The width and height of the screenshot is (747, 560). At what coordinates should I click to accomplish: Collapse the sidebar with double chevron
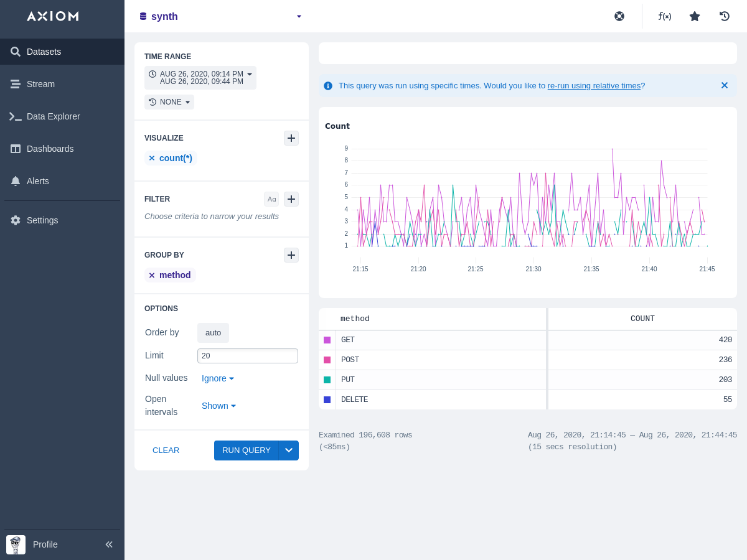click(x=109, y=544)
